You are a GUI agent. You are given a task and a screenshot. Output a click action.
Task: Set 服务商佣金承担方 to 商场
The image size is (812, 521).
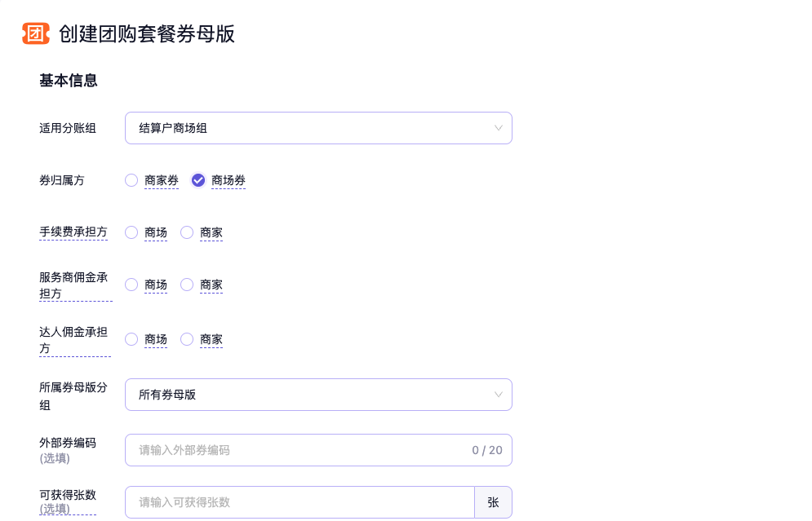[131, 285]
